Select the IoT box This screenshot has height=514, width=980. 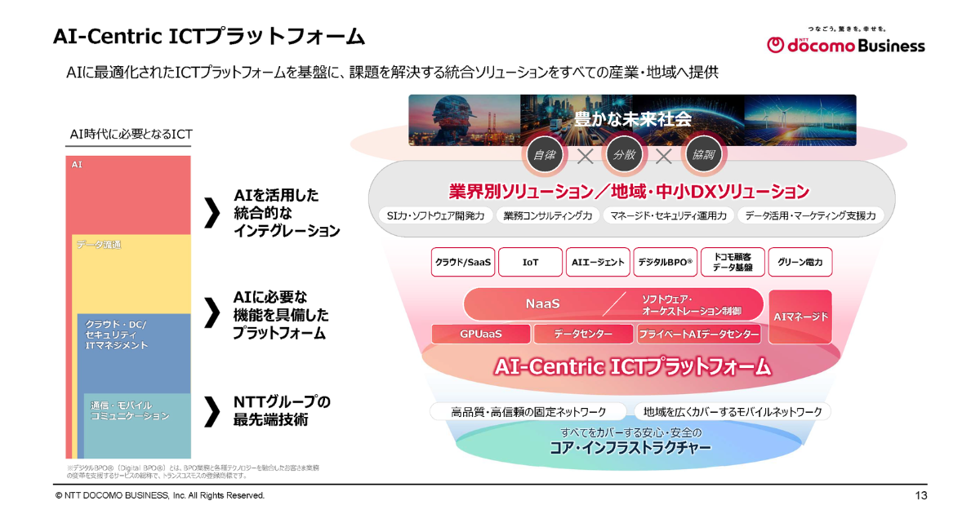530,263
